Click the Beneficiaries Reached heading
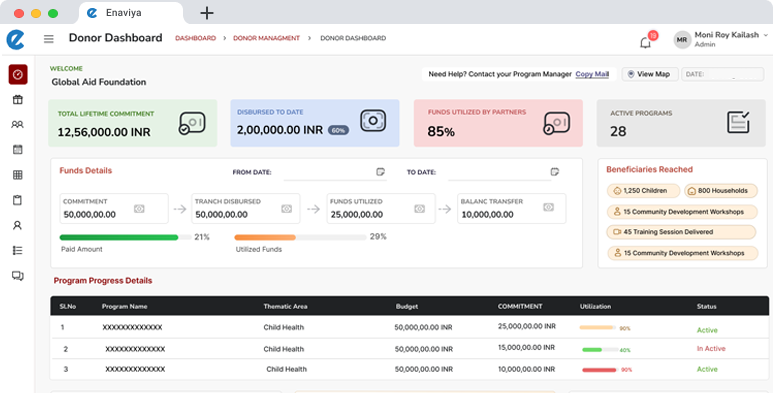Viewport: 773px width, 393px height. click(649, 170)
